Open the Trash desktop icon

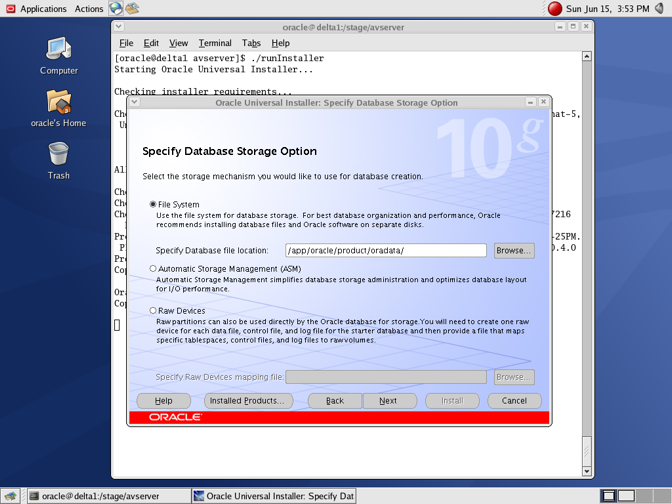pyautogui.click(x=59, y=161)
